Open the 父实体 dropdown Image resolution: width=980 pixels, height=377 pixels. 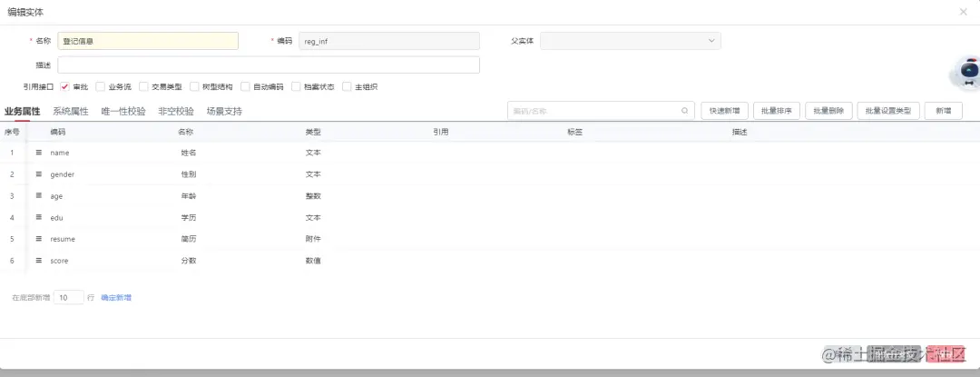click(x=630, y=41)
